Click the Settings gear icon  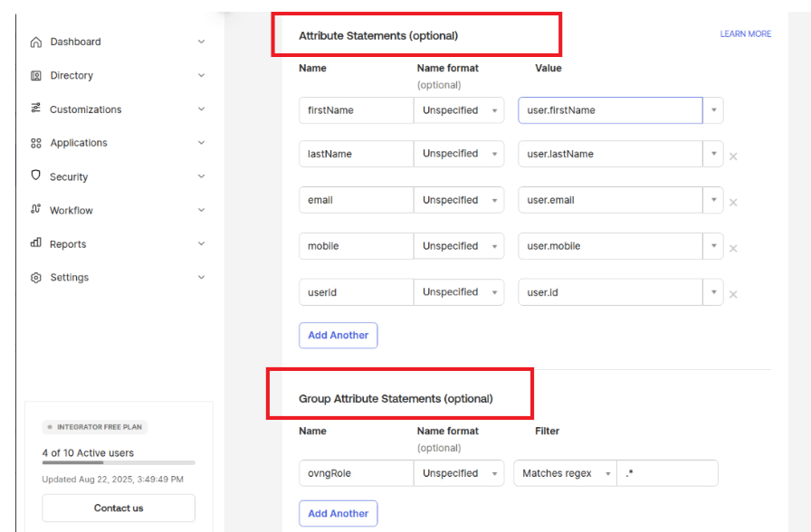35,277
